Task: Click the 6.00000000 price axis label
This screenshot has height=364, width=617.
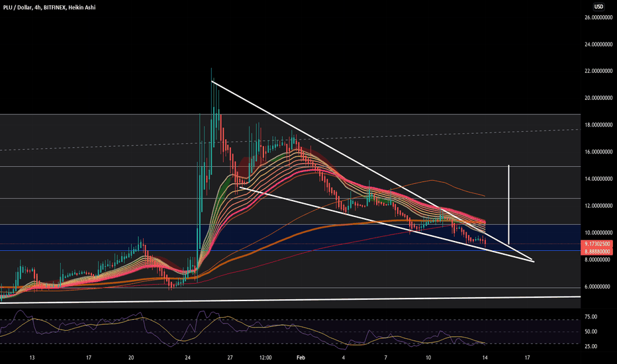Action: click(598, 287)
